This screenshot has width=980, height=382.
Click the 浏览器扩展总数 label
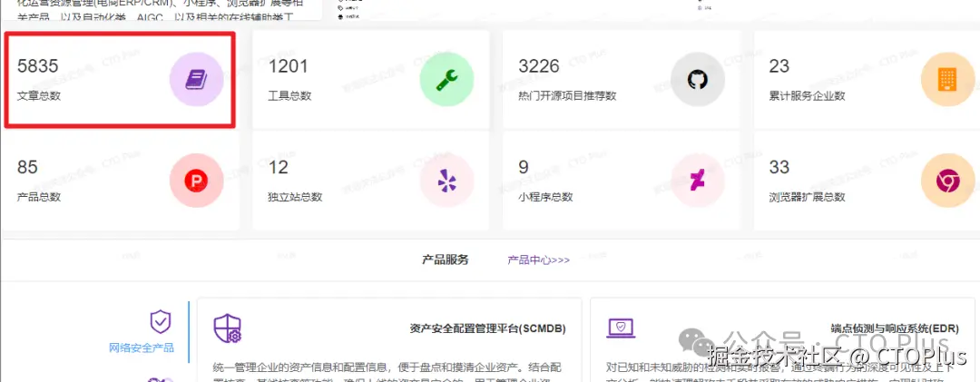coord(808,197)
